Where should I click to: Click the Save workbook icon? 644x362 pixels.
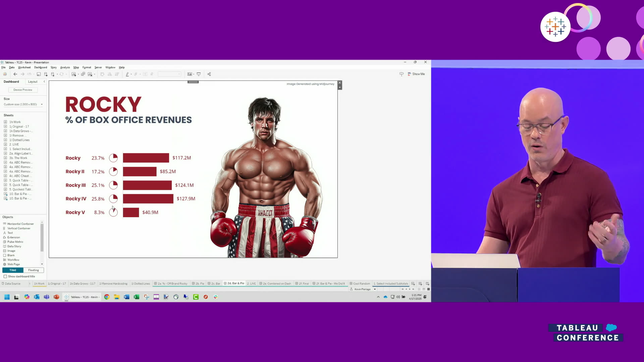pos(39,74)
